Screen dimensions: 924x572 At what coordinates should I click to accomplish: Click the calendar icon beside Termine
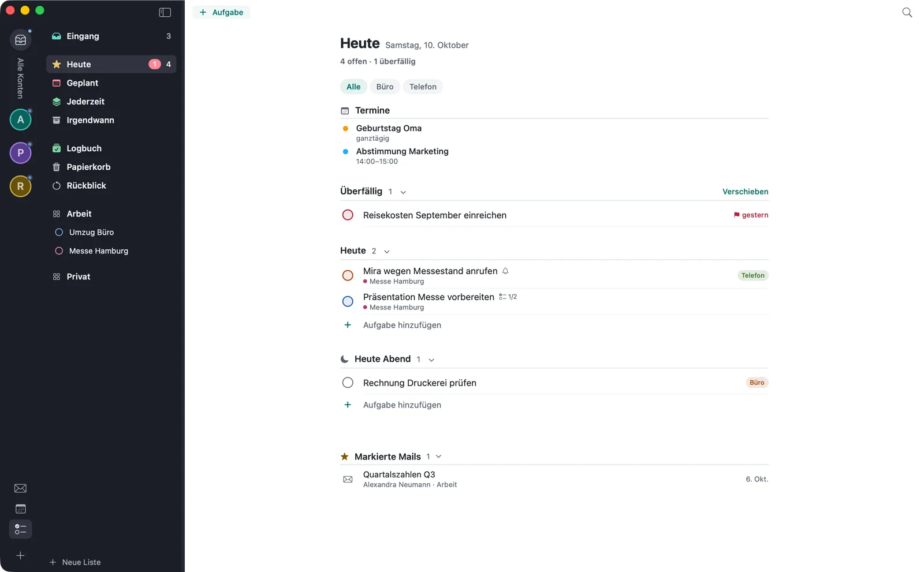(x=345, y=111)
